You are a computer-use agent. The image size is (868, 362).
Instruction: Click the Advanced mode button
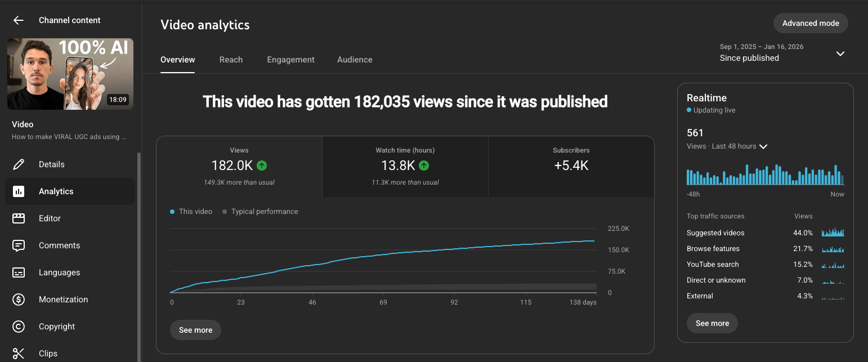(811, 23)
